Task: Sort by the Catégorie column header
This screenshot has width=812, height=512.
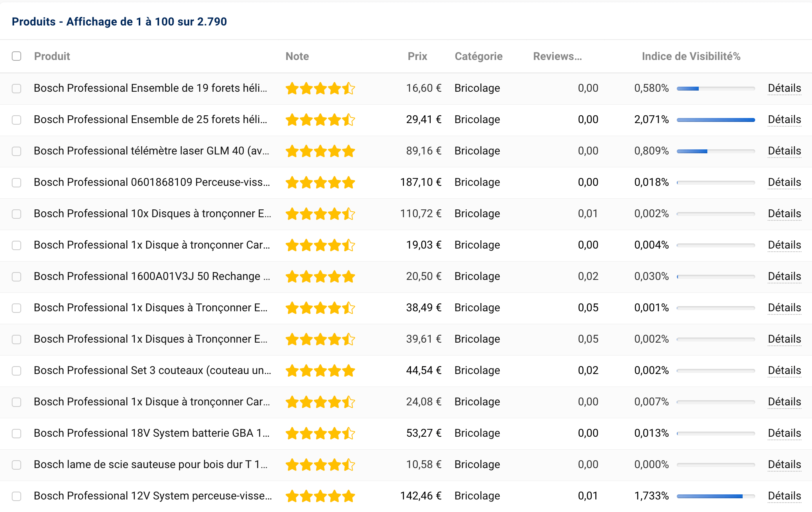Action: pos(478,56)
